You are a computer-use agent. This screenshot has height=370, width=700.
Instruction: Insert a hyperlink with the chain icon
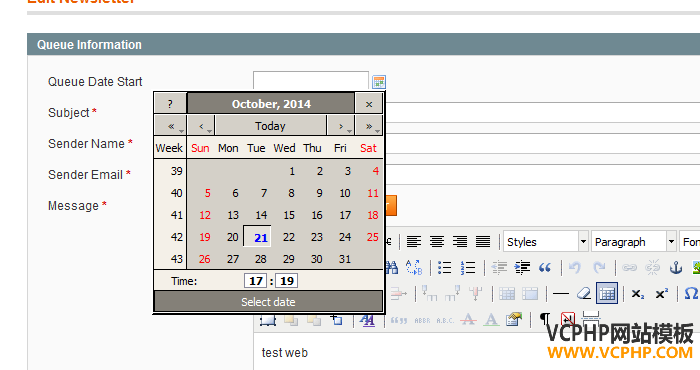tap(629, 268)
